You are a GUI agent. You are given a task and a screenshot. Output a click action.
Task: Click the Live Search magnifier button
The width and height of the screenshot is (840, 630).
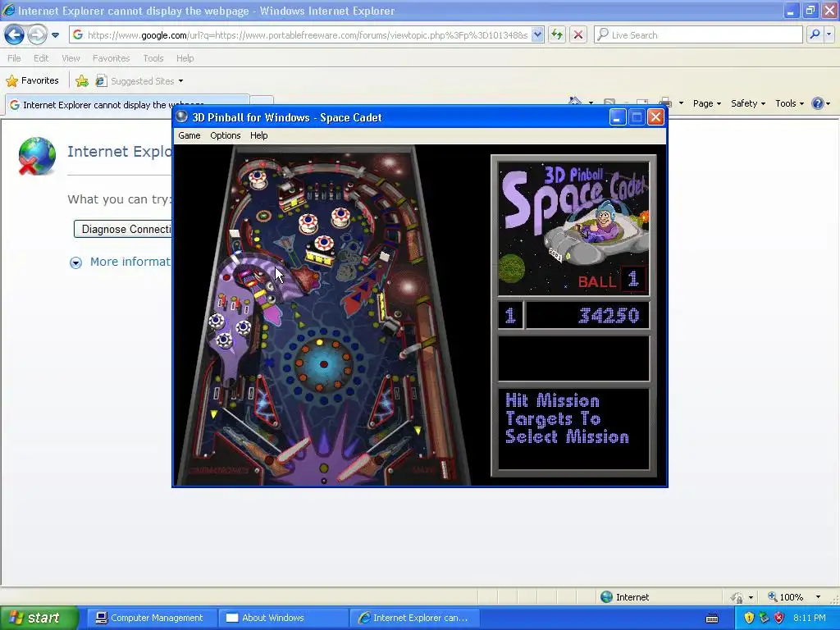pyautogui.click(x=815, y=34)
